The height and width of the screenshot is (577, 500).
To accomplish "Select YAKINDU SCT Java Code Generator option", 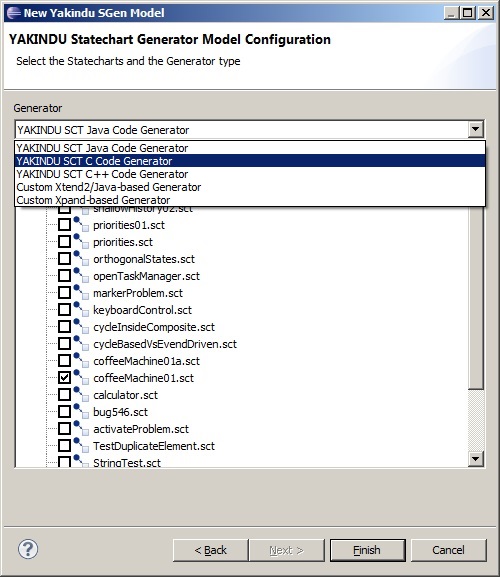I will [250, 148].
